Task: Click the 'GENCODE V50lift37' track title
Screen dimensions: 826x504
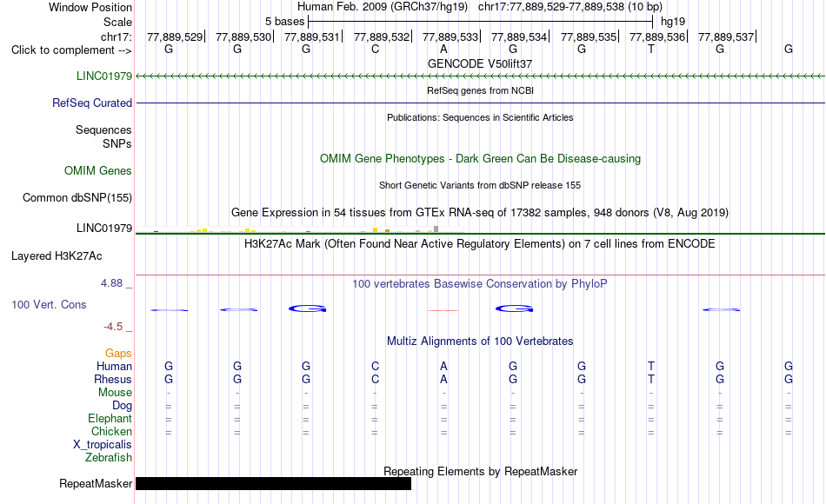Action: [480, 63]
